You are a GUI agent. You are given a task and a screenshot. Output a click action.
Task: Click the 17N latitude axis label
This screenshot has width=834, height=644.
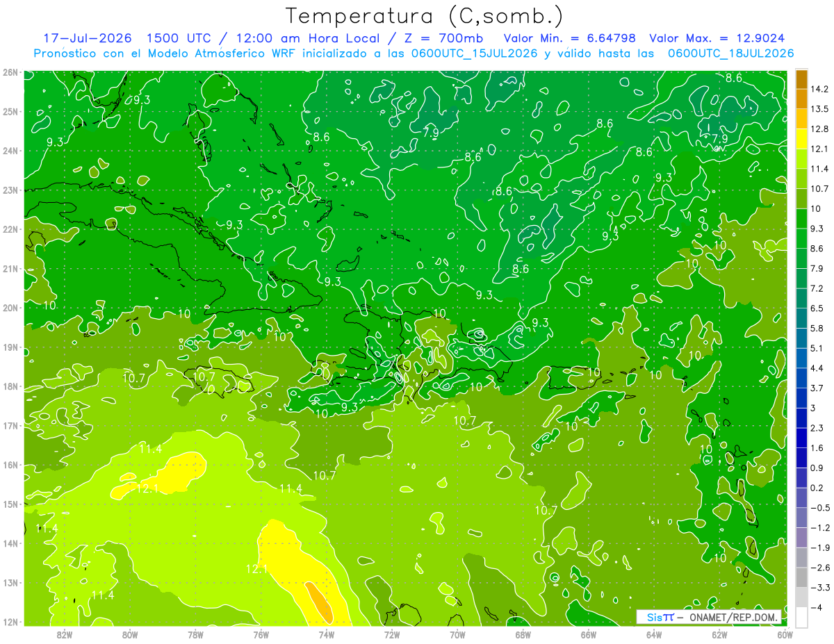click(x=10, y=426)
